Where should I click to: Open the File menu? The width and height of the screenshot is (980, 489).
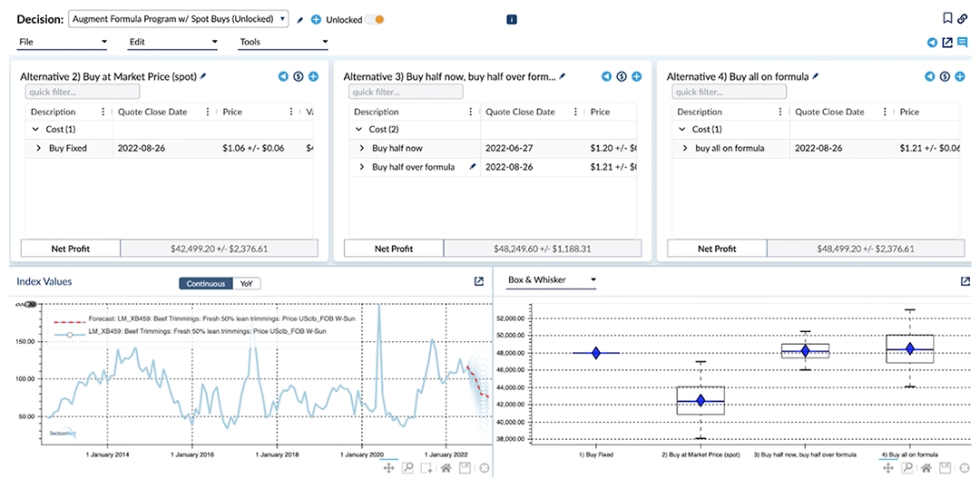62,42
